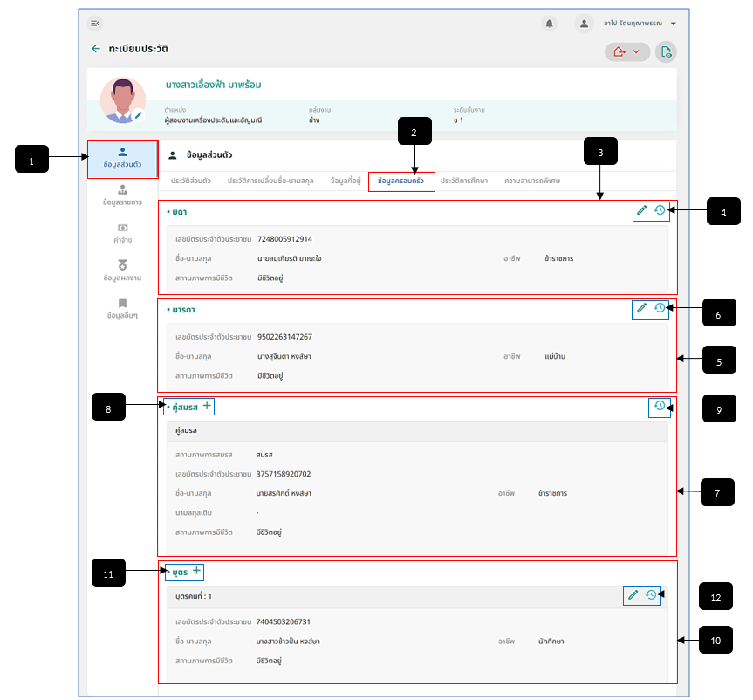Open the red house icon dropdown

(x=627, y=51)
